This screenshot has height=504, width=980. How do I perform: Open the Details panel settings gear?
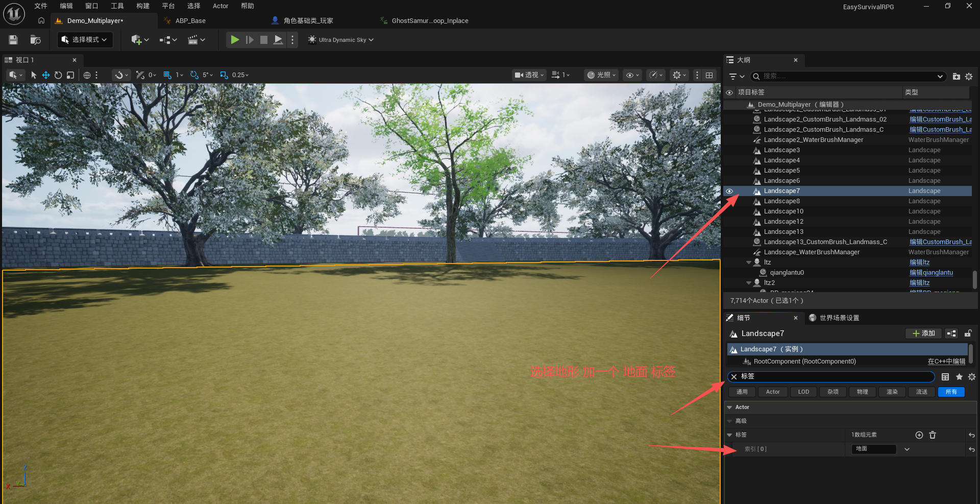(x=972, y=377)
